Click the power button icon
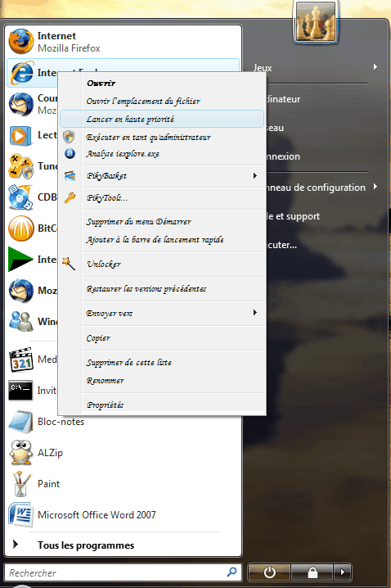Viewport: 391px width, 588px height. click(269, 572)
